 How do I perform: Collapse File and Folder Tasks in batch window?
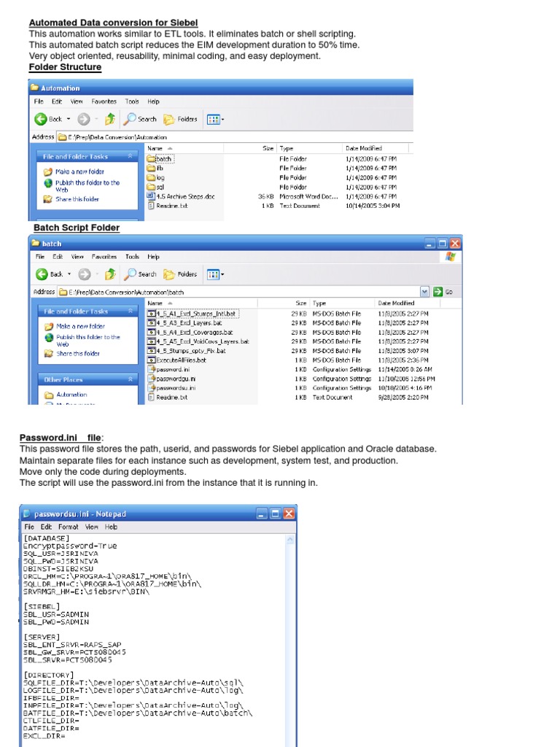[x=130, y=311]
